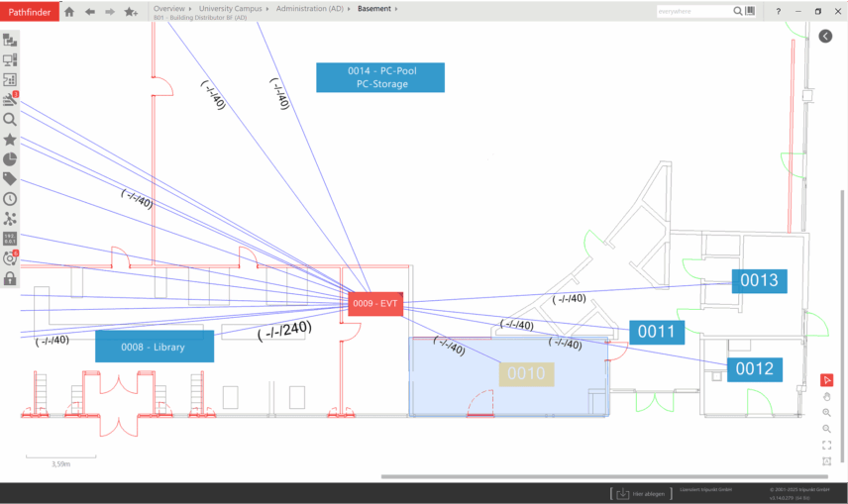Add current view to favorites (star plus)
Screen dimensions: 848x504
[131, 12]
